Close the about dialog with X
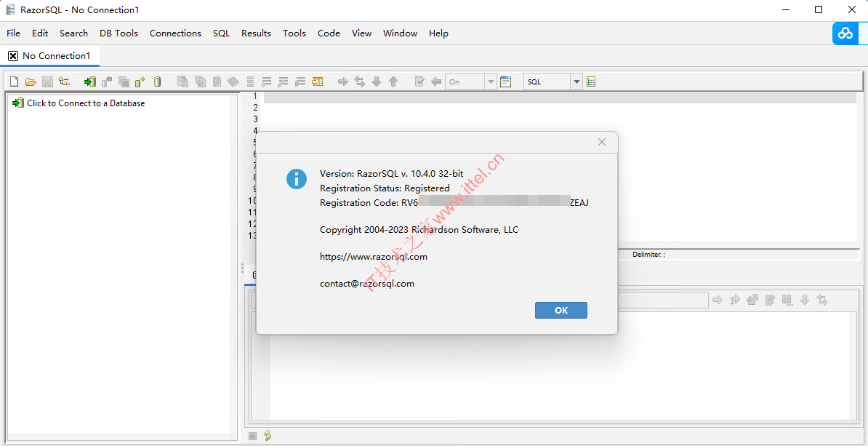Screen dimensions: 868x446 tap(602, 143)
